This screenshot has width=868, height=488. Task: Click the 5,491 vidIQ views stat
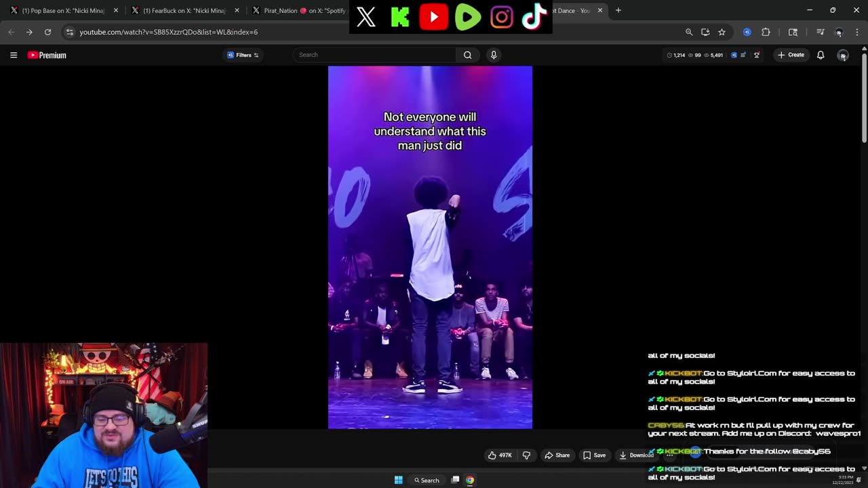pyautogui.click(x=714, y=55)
